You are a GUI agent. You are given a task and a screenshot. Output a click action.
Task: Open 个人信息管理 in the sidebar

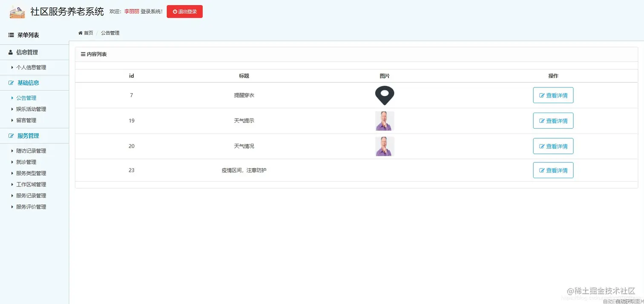(x=31, y=67)
